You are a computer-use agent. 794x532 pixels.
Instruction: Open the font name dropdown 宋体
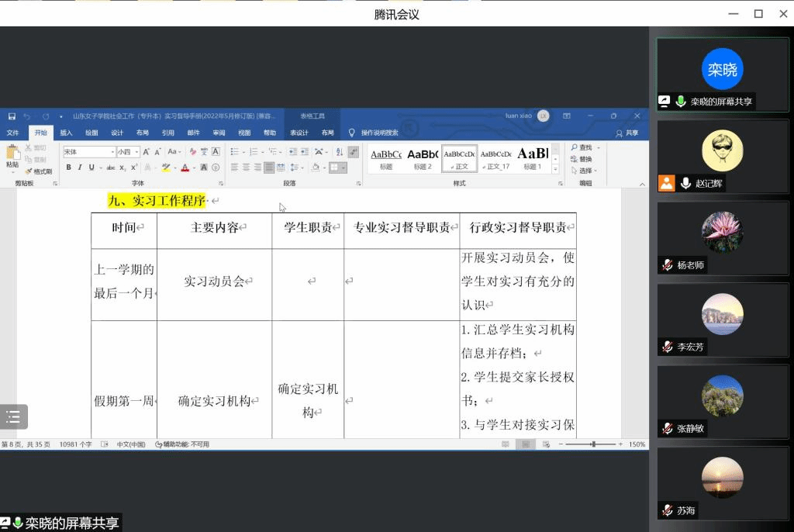88,152
